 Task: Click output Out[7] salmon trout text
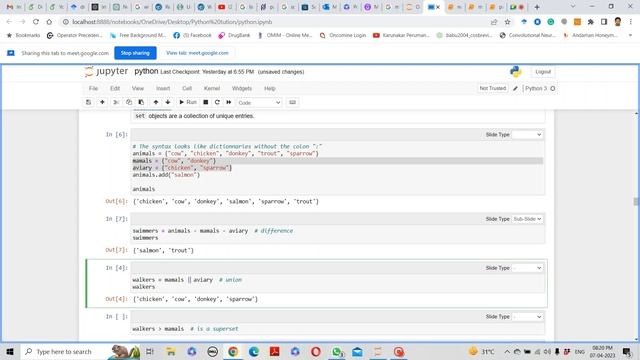(x=163, y=251)
